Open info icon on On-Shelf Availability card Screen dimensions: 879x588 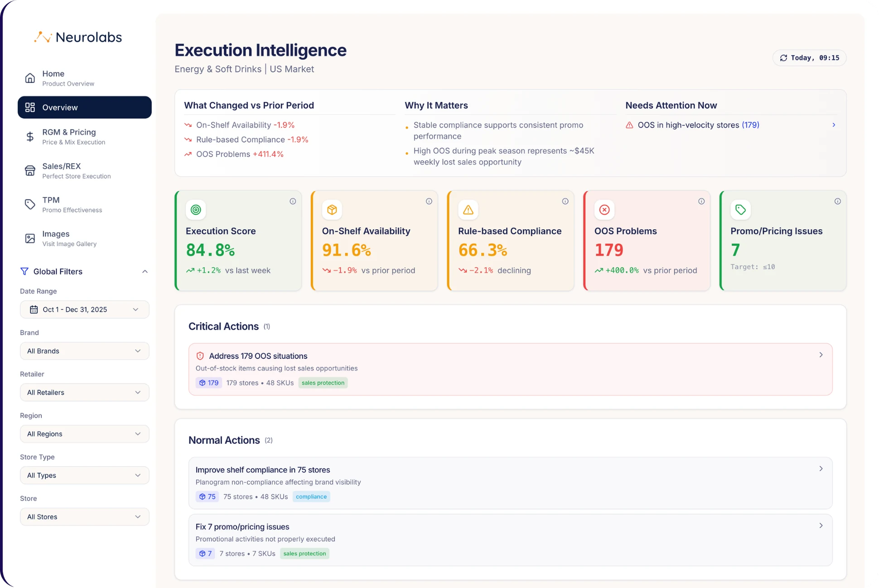(429, 201)
